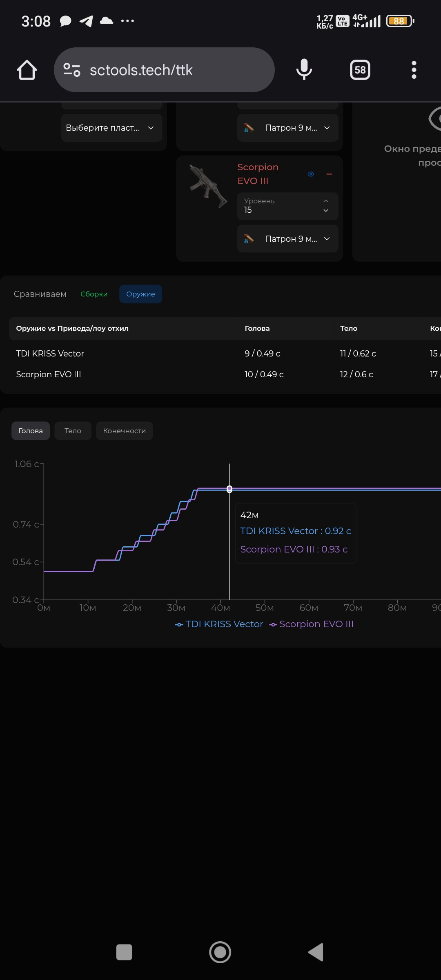Remove Scorpion EVO III with minus icon

pos(330,174)
